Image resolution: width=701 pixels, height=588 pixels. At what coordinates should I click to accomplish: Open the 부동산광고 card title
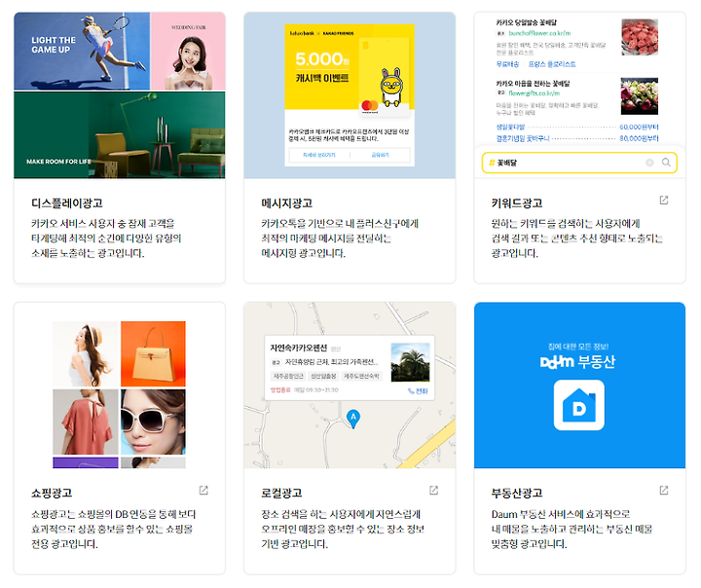click(x=517, y=493)
